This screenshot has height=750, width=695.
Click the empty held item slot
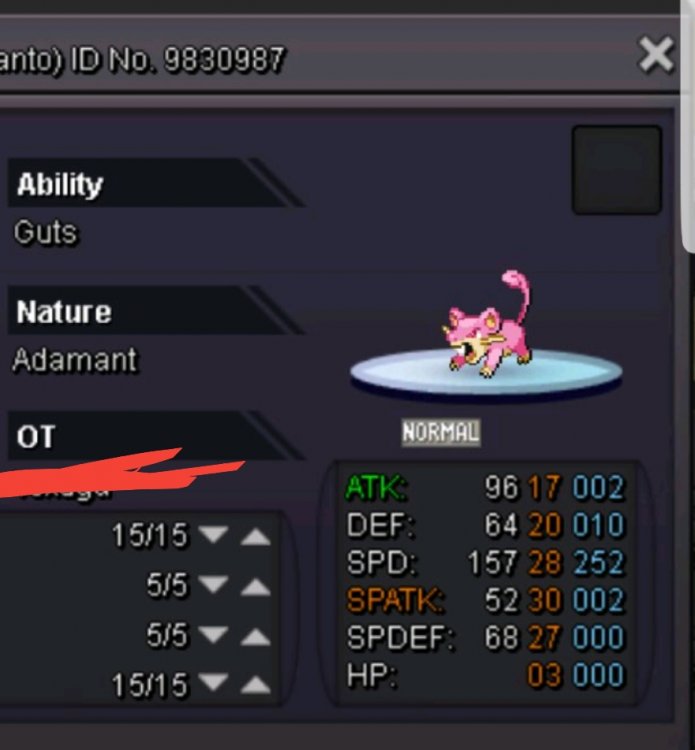pyautogui.click(x=617, y=170)
